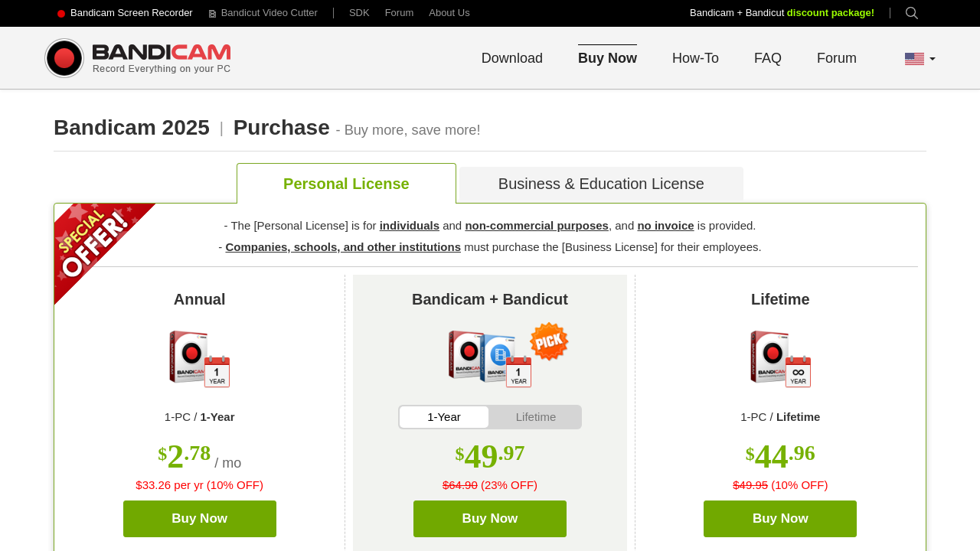Select the 1-Year toggle option
Viewport: 980px width, 551px height.
(444, 417)
